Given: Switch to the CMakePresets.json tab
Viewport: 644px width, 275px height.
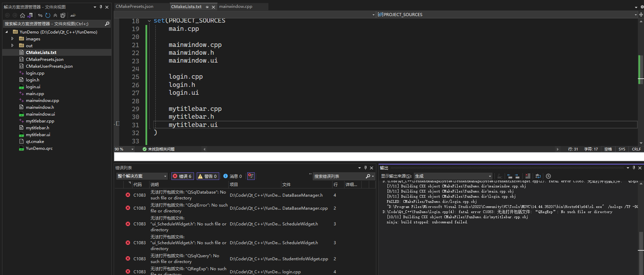Looking at the screenshot, I should pyautogui.click(x=135, y=6).
